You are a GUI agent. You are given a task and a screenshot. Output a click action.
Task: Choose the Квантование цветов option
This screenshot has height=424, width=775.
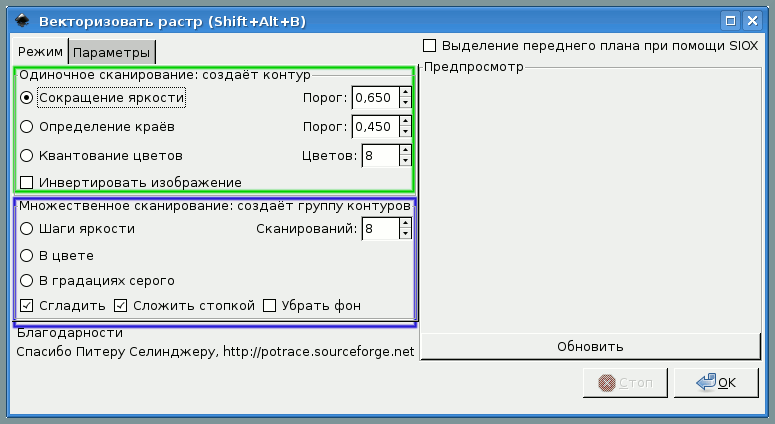pos(27,156)
